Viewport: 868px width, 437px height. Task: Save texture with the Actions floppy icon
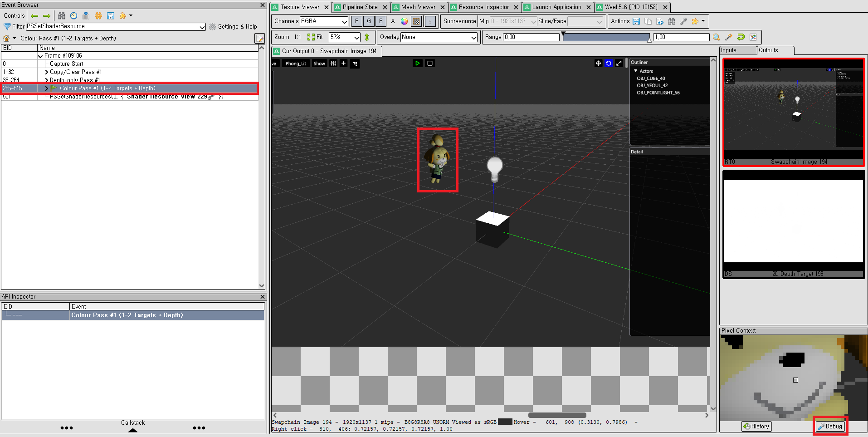point(636,21)
